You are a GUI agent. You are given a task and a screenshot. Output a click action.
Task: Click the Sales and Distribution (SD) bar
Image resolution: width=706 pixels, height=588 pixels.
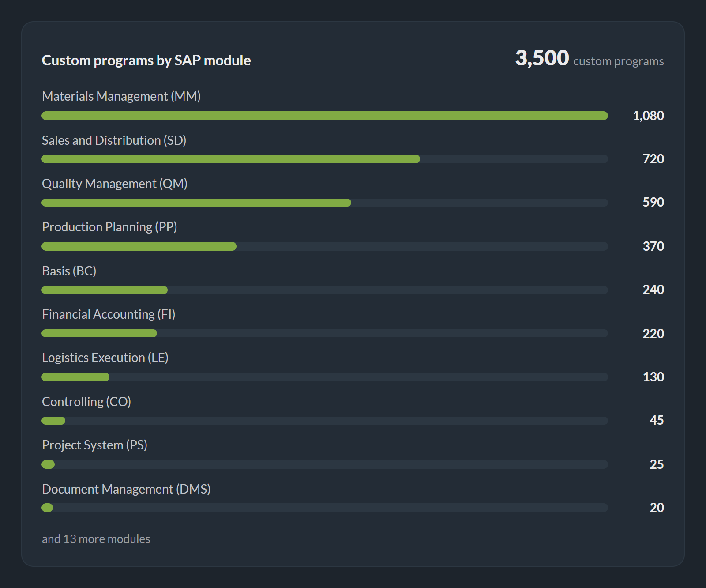pos(325,159)
